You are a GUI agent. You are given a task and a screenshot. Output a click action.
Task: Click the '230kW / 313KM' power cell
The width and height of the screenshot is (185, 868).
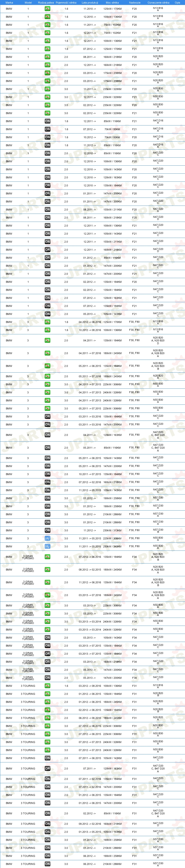coord(112,530)
